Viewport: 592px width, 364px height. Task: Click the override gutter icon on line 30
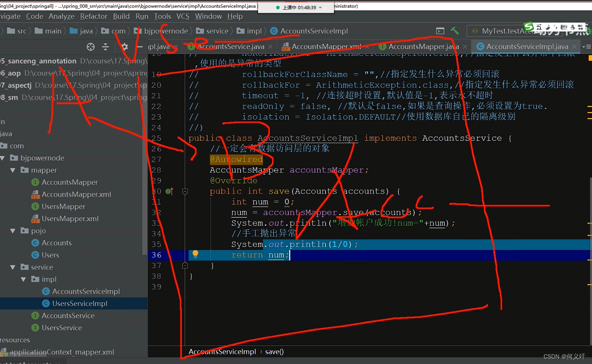(x=169, y=192)
